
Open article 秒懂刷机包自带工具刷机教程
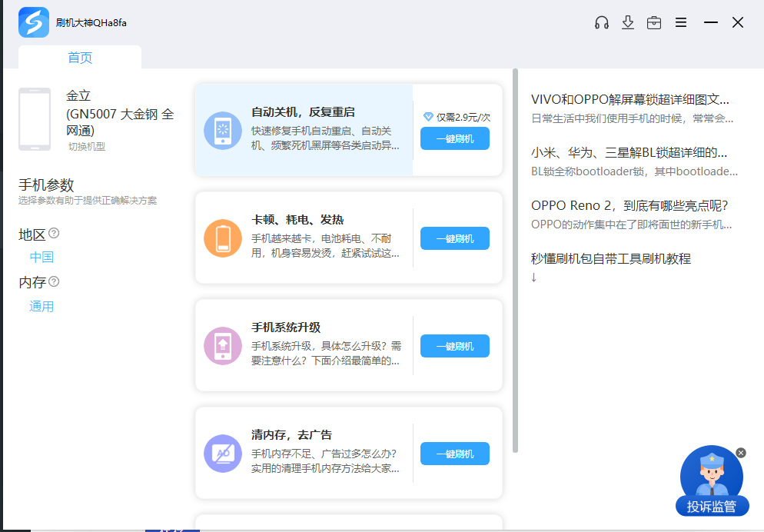[611, 258]
